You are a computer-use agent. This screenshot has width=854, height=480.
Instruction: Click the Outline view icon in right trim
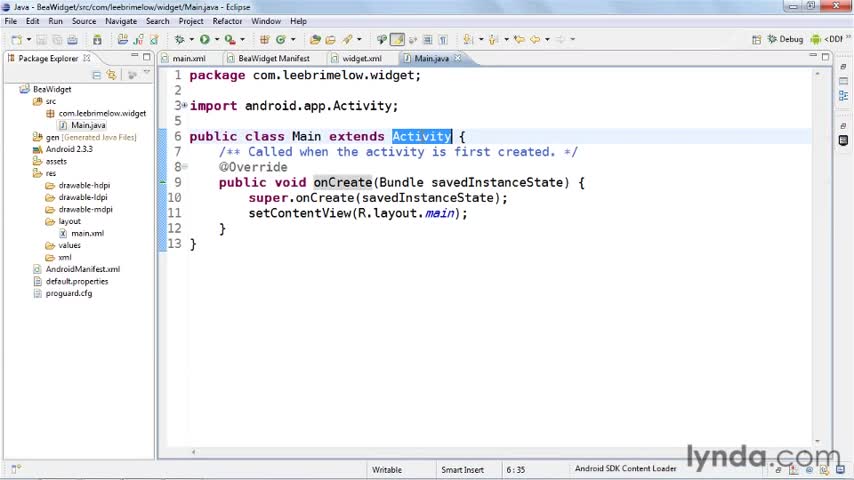(843, 96)
